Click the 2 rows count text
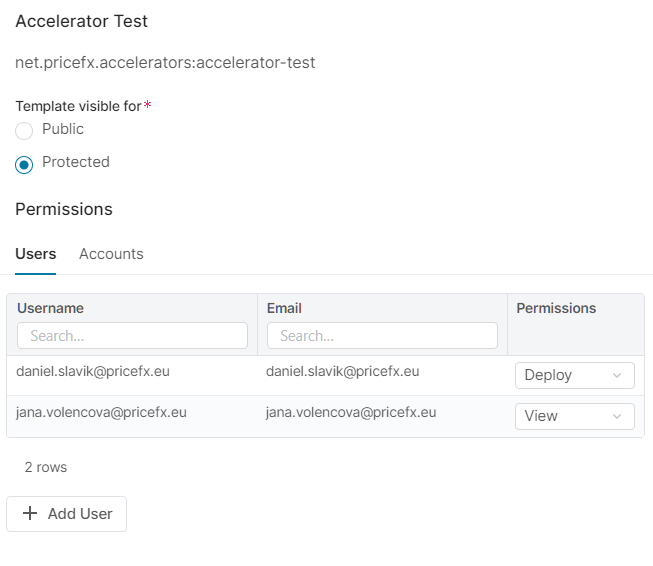This screenshot has width=653, height=566. click(46, 467)
